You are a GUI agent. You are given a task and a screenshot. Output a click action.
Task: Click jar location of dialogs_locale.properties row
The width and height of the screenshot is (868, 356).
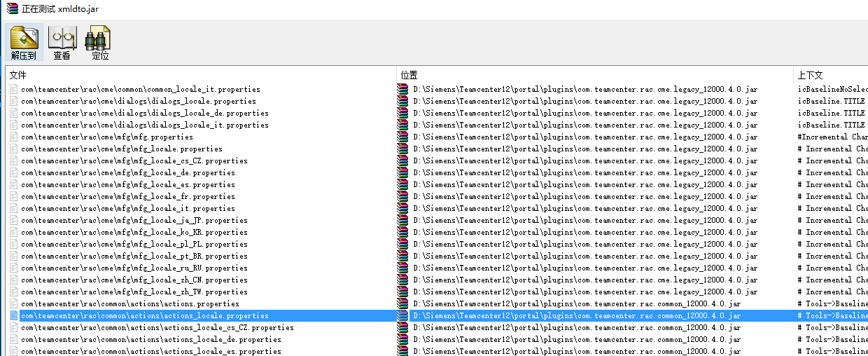pyautogui.click(x=585, y=101)
